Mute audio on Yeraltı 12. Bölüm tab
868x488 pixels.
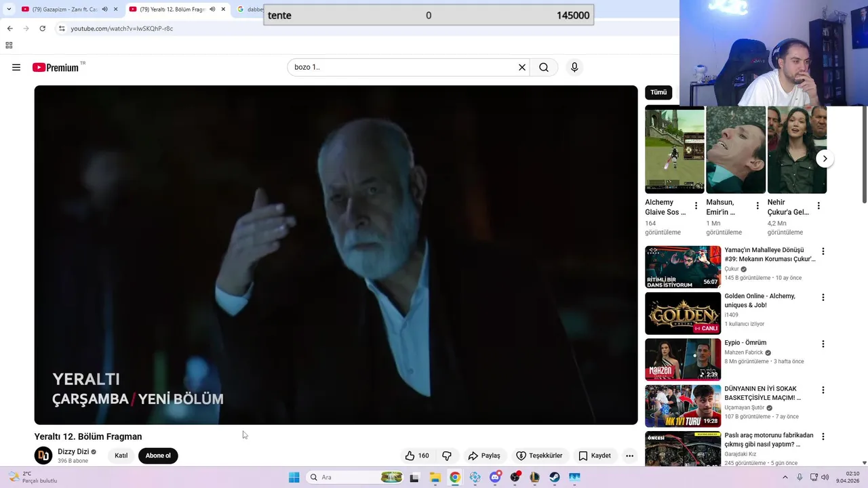click(x=212, y=9)
